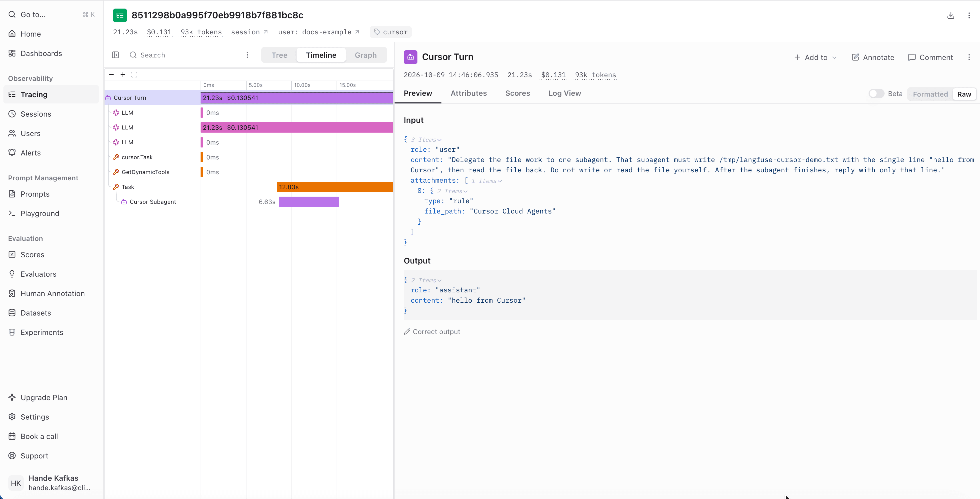Launch Playground terminal icon
Viewport: 980px width, 499px height.
click(12, 213)
